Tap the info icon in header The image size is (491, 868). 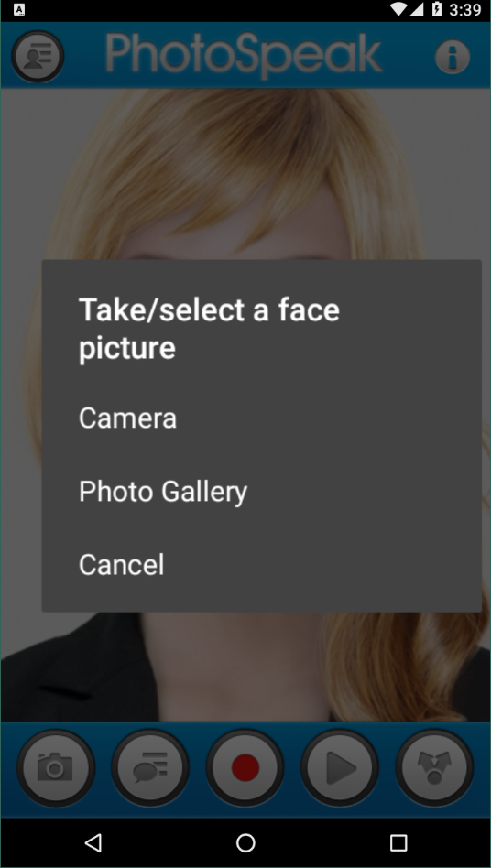[x=453, y=57]
